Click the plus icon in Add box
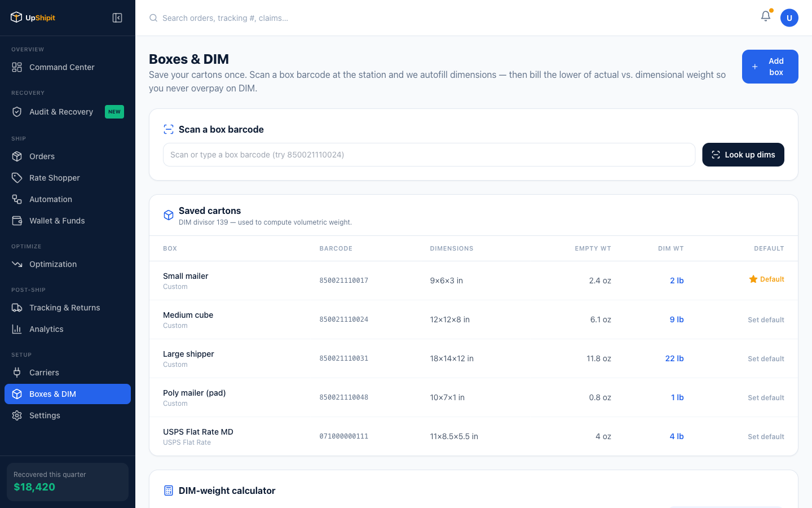 (x=755, y=67)
